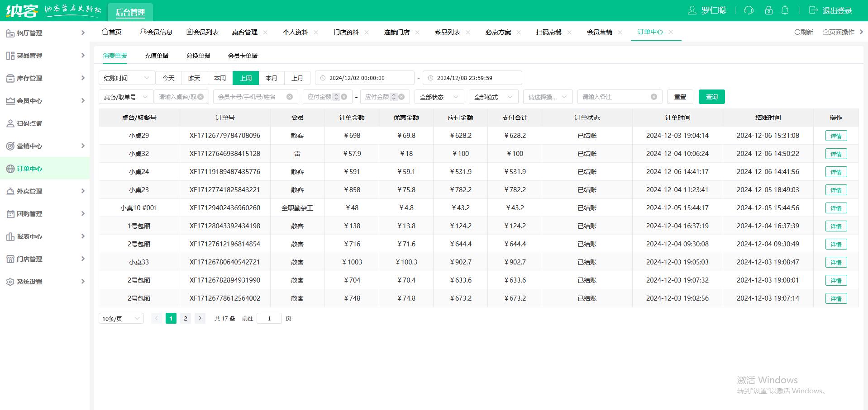This screenshot has width=868, height=410.
Task: Switch to 会员列表 tab
Action: tap(203, 32)
